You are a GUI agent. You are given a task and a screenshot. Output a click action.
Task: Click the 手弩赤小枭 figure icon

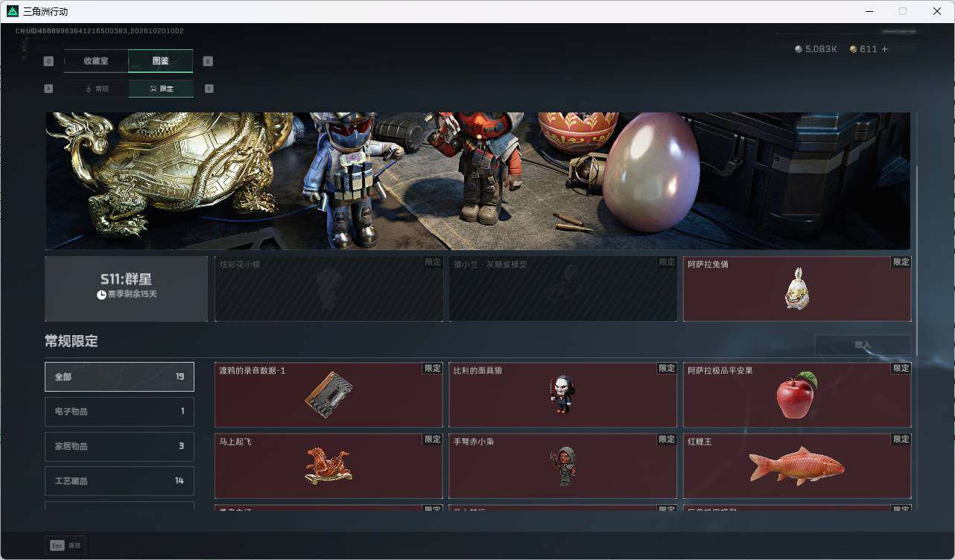pos(563,466)
